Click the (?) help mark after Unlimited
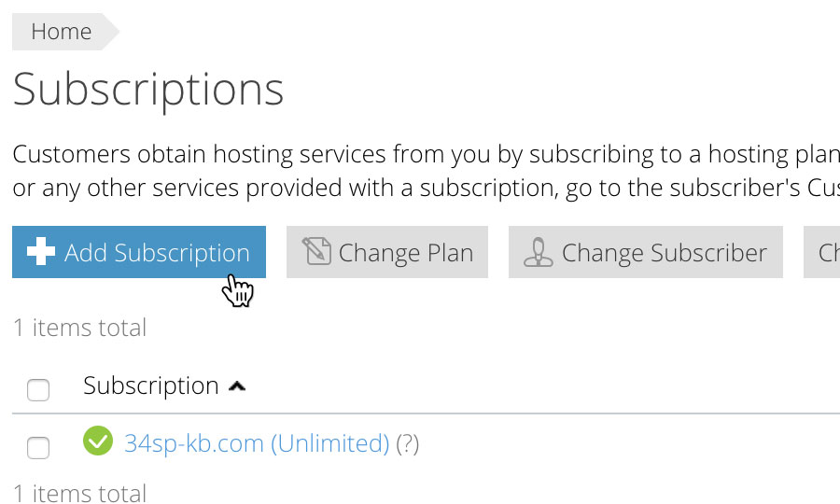 pos(407,444)
